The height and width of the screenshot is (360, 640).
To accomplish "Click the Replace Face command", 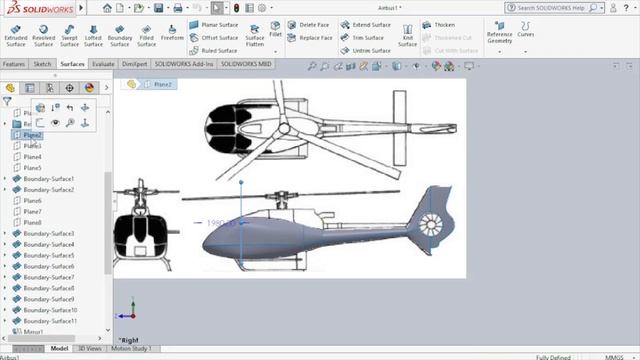I will coord(310,38).
